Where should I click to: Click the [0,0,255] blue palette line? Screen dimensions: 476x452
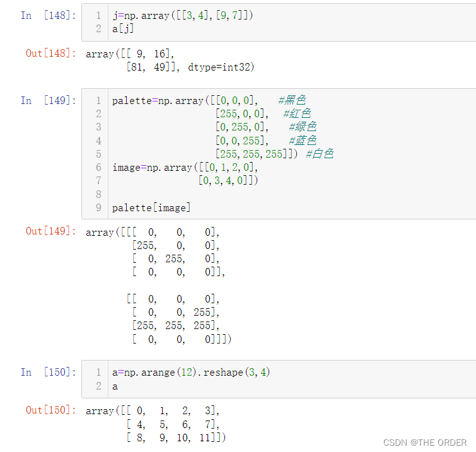click(x=241, y=141)
